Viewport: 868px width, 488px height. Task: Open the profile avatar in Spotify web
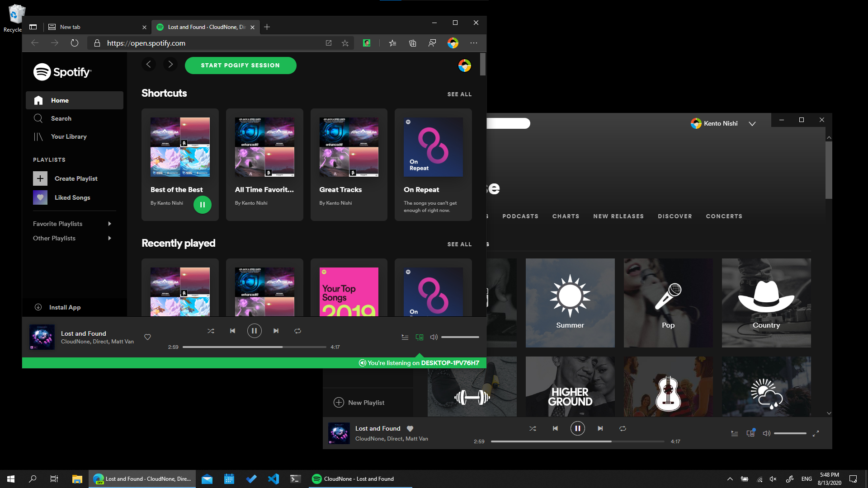click(x=464, y=66)
